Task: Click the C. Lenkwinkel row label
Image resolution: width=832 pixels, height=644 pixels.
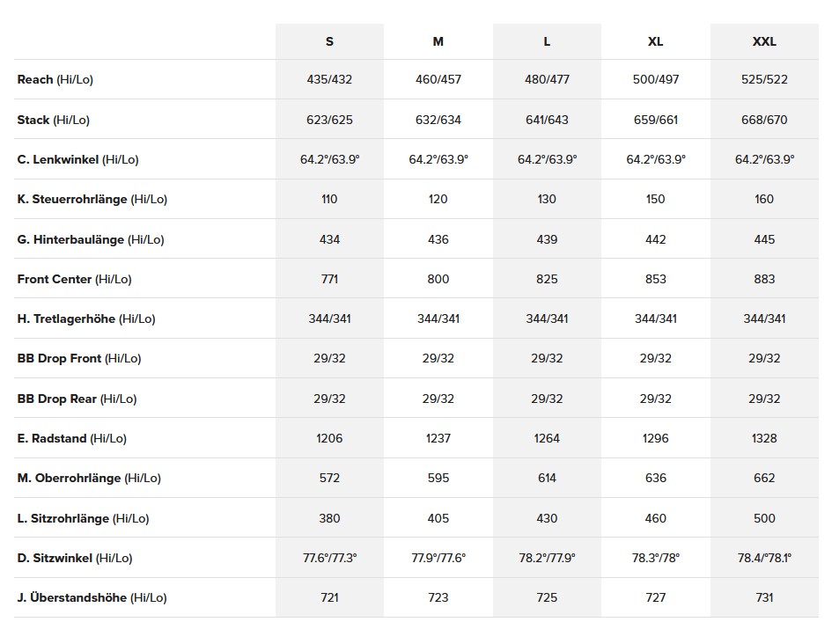Action: point(77,159)
